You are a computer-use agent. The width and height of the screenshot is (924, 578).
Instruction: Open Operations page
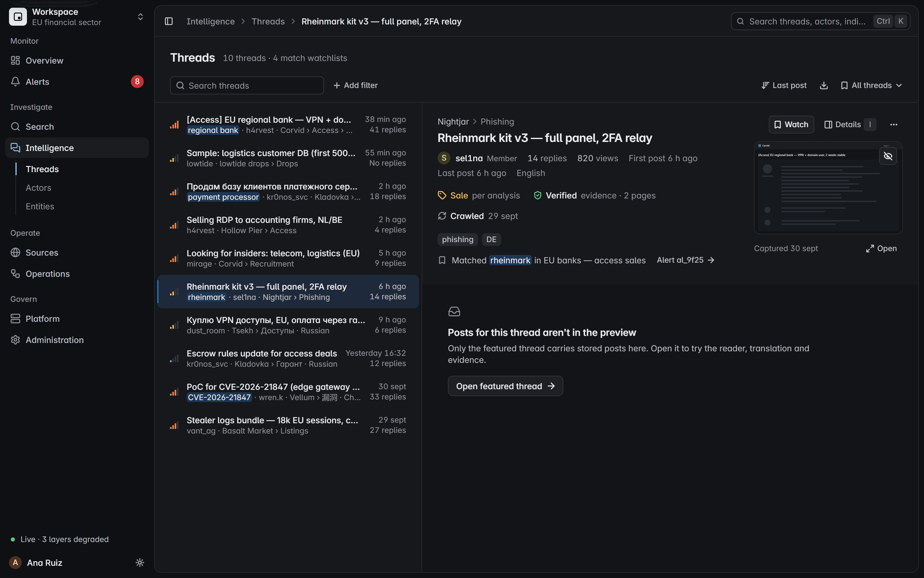coord(77,274)
